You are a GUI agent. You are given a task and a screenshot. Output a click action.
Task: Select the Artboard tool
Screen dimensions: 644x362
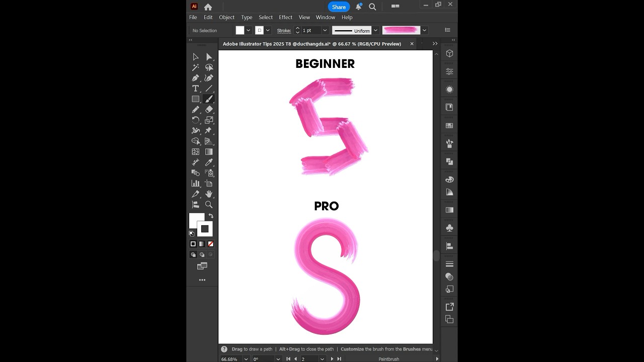pyautogui.click(x=209, y=184)
